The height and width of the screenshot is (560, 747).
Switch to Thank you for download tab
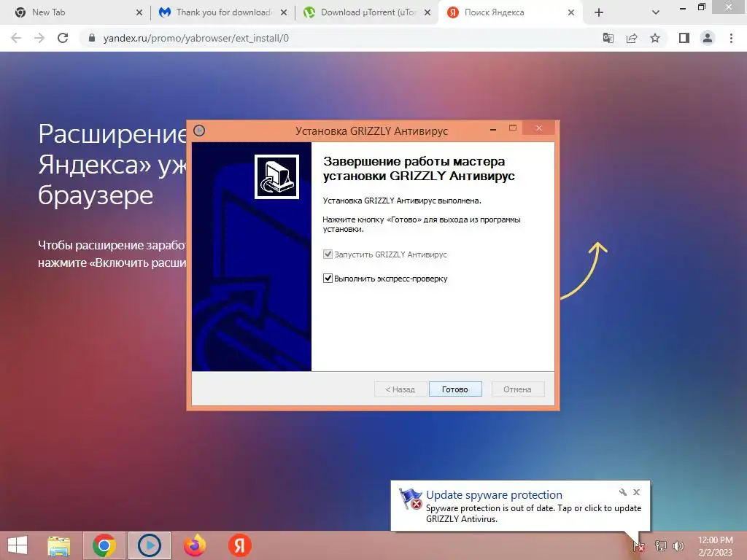tap(221, 12)
